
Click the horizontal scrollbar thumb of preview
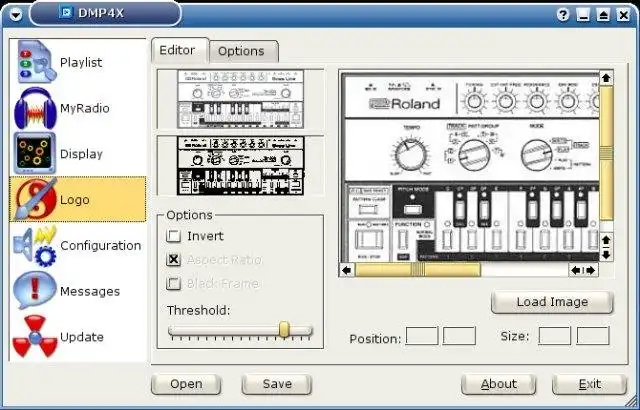tap(418, 270)
